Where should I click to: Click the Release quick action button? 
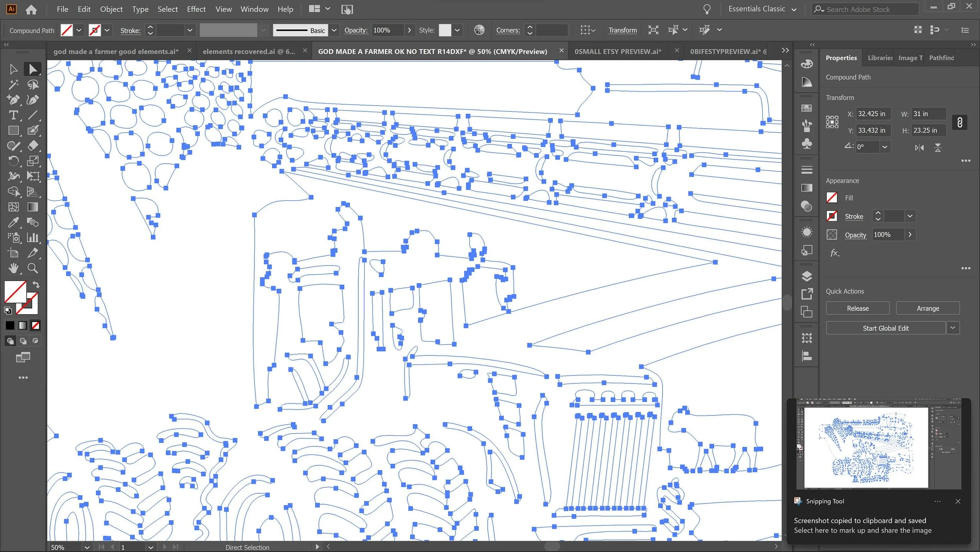point(857,308)
